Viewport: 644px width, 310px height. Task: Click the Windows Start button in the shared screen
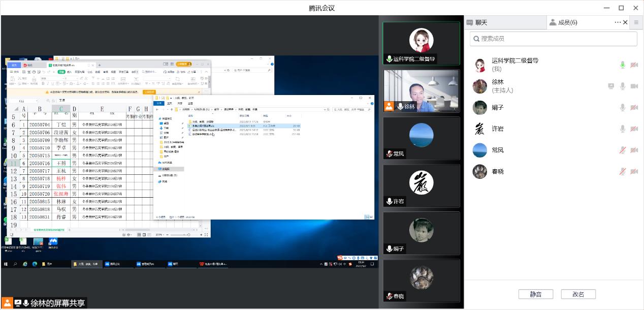[6, 264]
